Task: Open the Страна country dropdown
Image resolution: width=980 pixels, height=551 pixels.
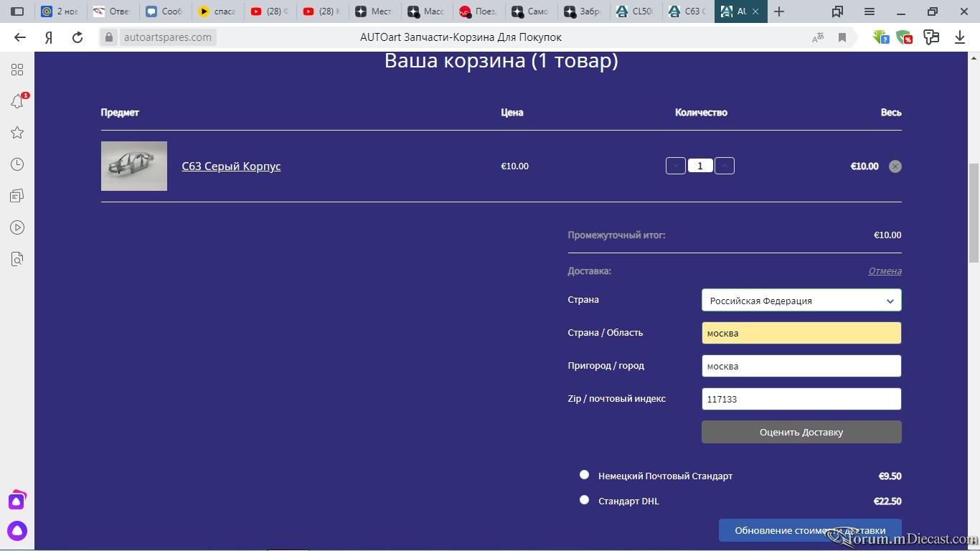Action: (801, 301)
